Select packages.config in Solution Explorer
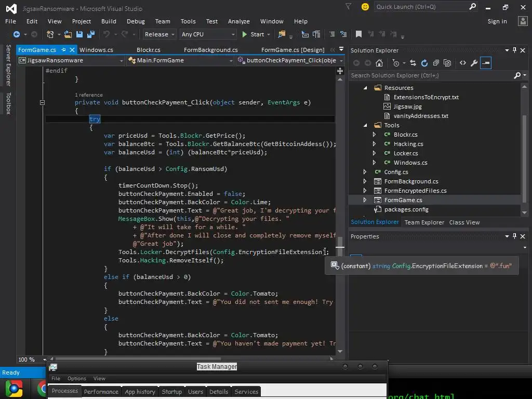 (x=406, y=210)
